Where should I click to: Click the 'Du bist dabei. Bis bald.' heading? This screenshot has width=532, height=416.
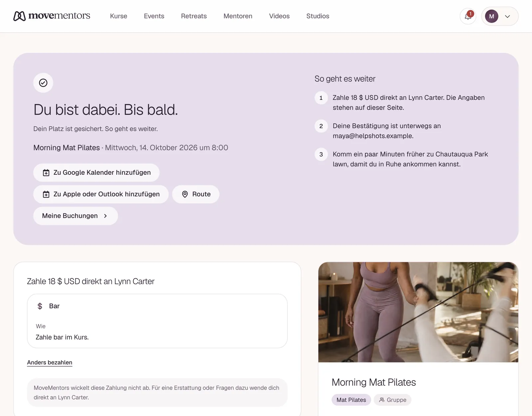point(106,109)
